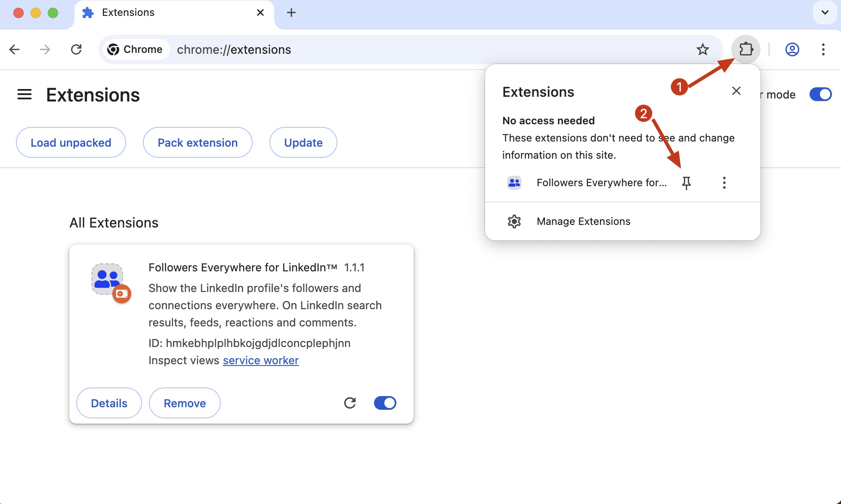Select Manage Extensions in the popup
841x504 pixels.
coord(583,221)
